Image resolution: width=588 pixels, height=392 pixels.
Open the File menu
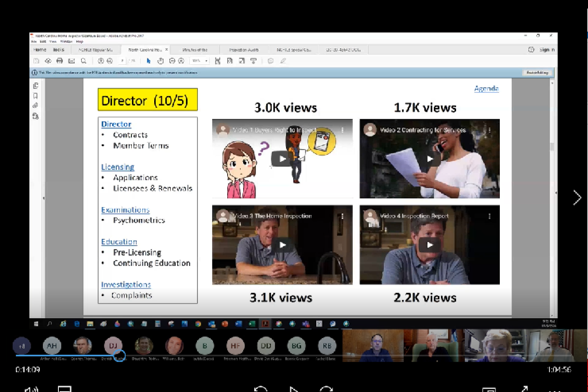pyautogui.click(x=34, y=42)
